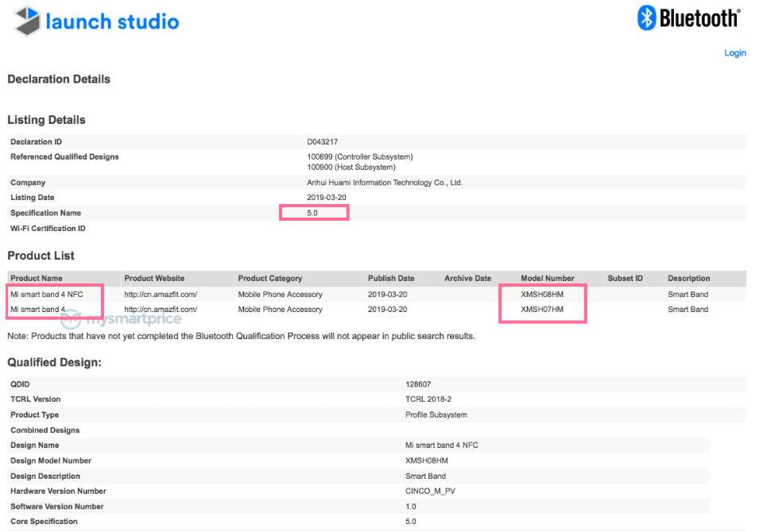
Task: Click the 100900 (Host Subsystem) referenced design
Action: 350,168
